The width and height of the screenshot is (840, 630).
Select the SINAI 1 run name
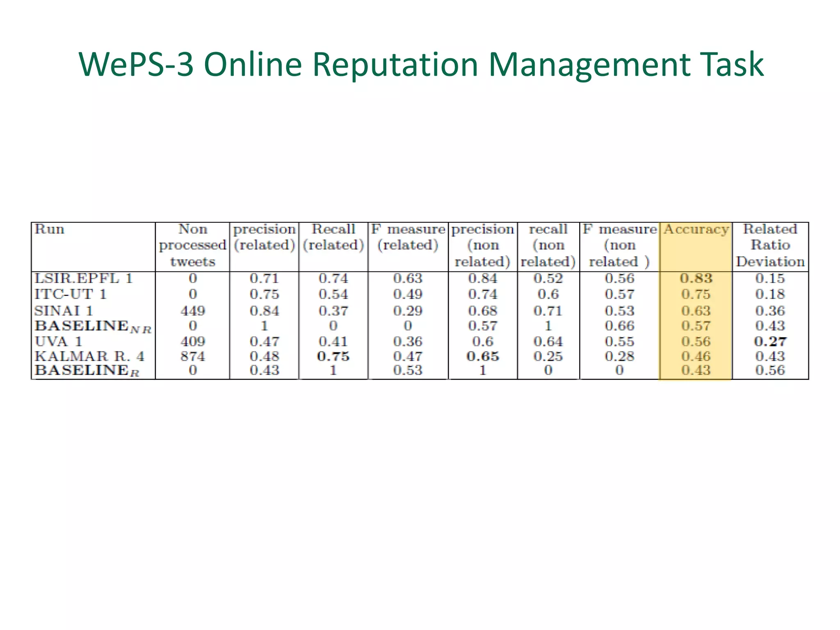coord(64,310)
